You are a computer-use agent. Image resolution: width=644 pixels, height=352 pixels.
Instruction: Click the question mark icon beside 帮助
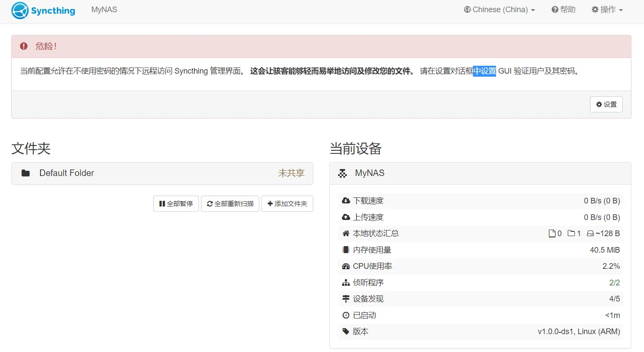point(555,10)
